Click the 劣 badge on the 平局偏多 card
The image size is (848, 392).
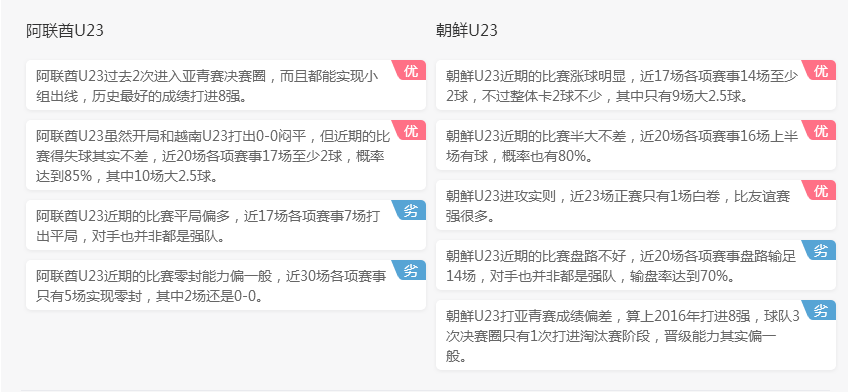(412, 210)
